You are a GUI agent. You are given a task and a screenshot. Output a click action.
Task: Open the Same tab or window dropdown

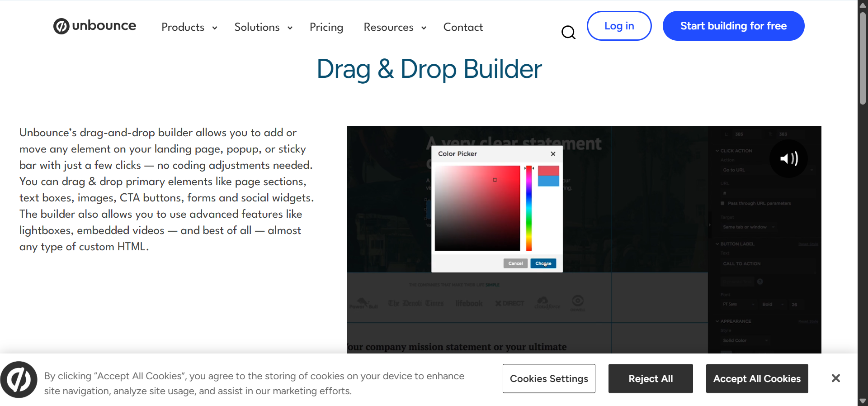coord(748,227)
